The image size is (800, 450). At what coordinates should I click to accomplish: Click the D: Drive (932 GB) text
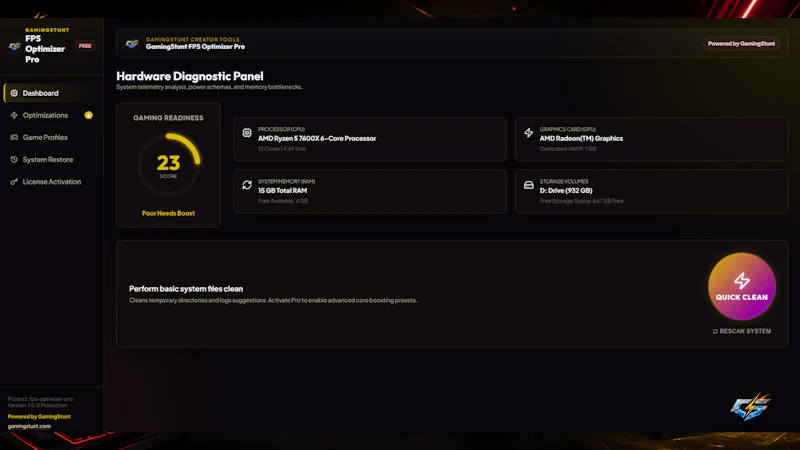click(x=566, y=190)
